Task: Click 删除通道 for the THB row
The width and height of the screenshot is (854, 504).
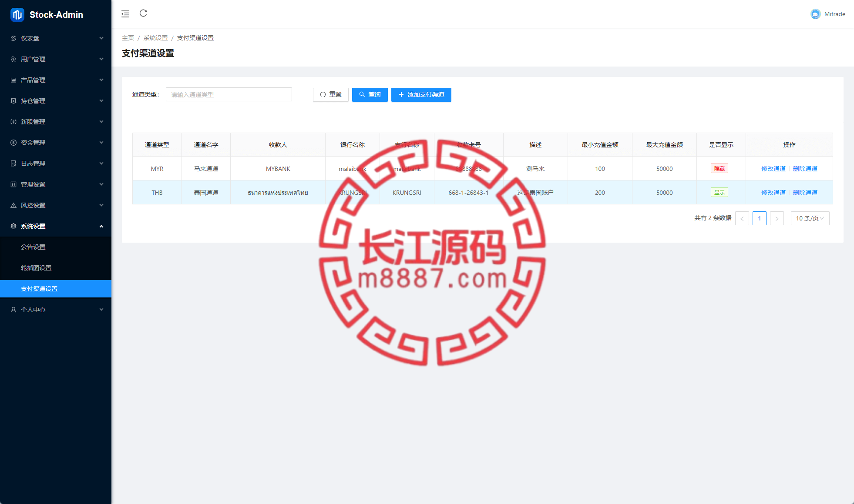Action: (805, 193)
